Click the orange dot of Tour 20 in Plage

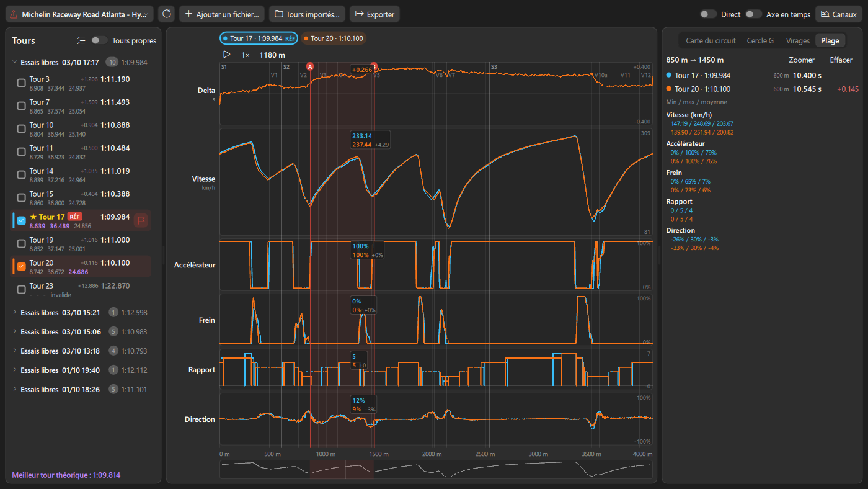click(x=669, y=89)
